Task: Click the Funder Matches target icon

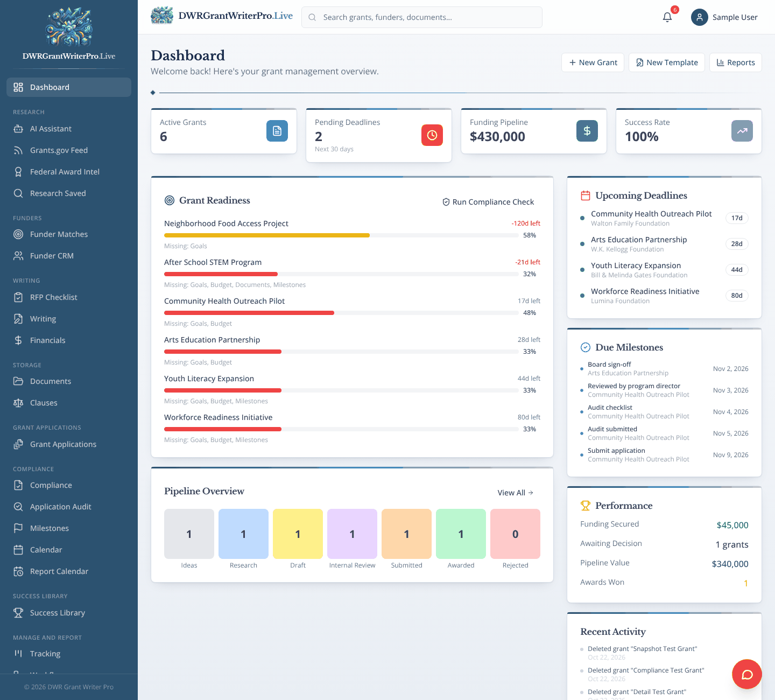Action: [18, 234]
